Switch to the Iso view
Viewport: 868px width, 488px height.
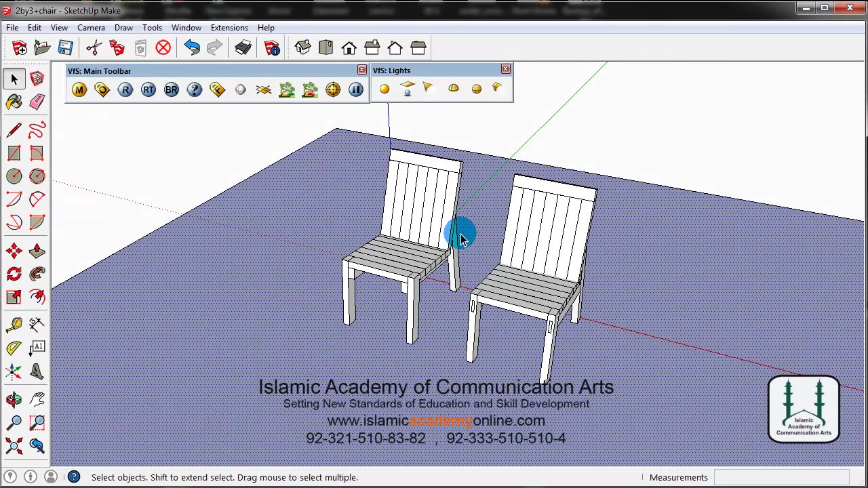click(x=303, y=47)
